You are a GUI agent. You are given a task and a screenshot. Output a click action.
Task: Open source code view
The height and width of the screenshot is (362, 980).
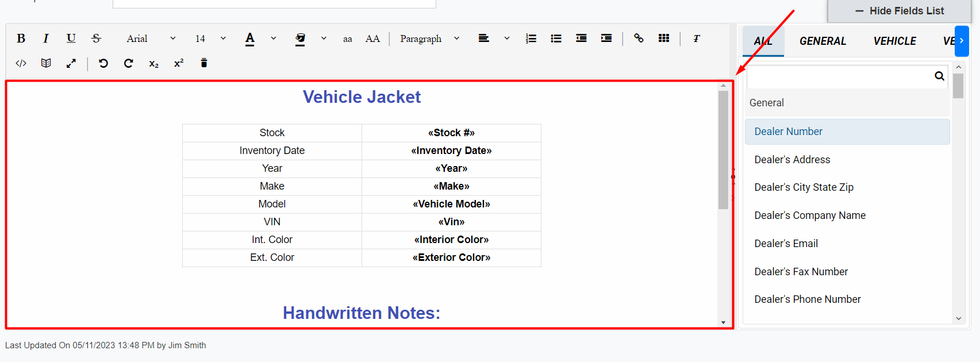pos(21,63)
